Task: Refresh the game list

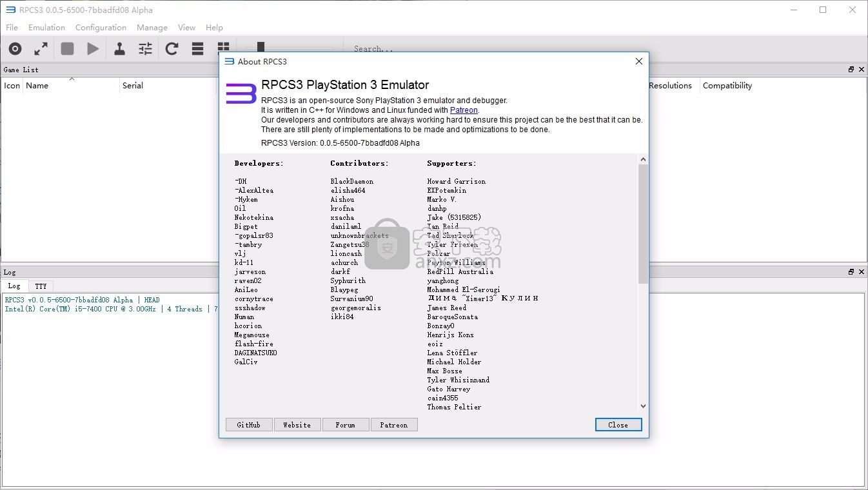Action: click(x=172, y=48)
